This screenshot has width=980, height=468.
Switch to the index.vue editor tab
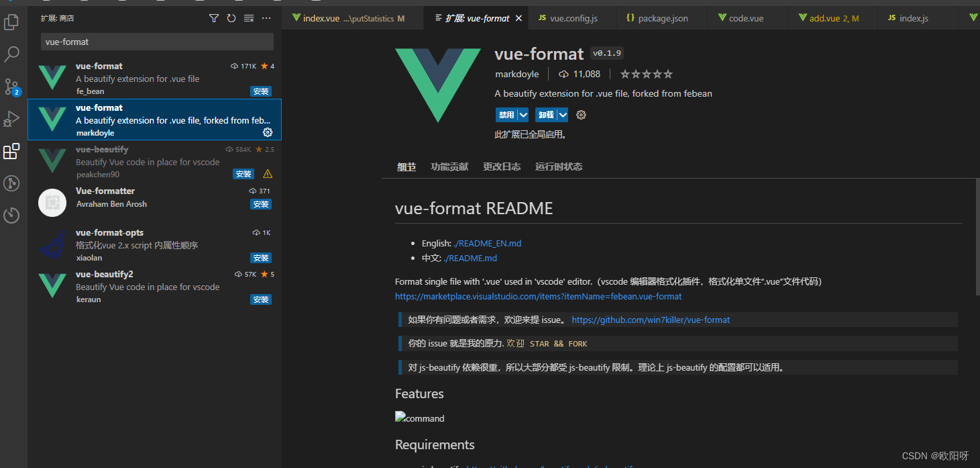pos(352,18)
